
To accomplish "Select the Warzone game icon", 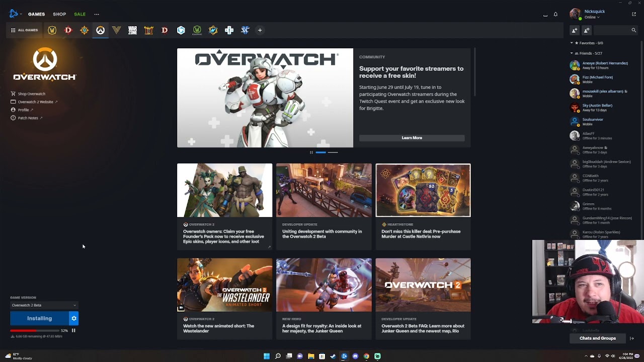I will (132, 30).
